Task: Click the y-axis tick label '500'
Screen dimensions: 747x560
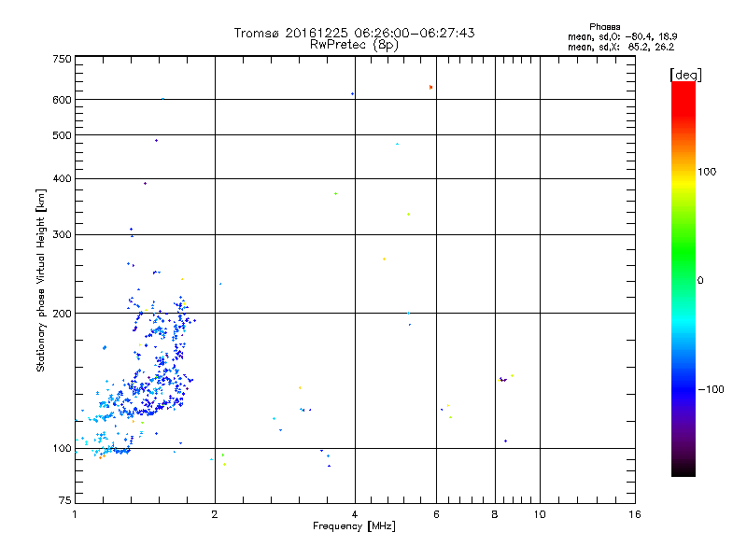Action: point(62,135)
